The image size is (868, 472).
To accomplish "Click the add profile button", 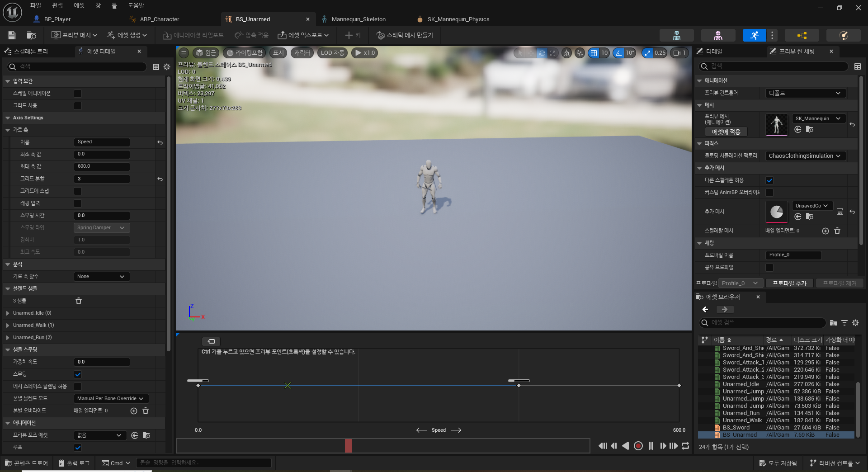I will point(789,283).
